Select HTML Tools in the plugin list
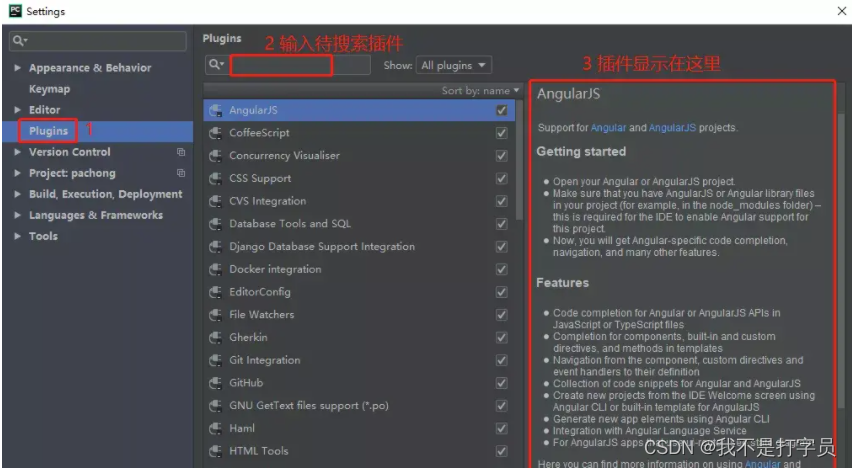 pyautogui.click(x=359, y=451)
